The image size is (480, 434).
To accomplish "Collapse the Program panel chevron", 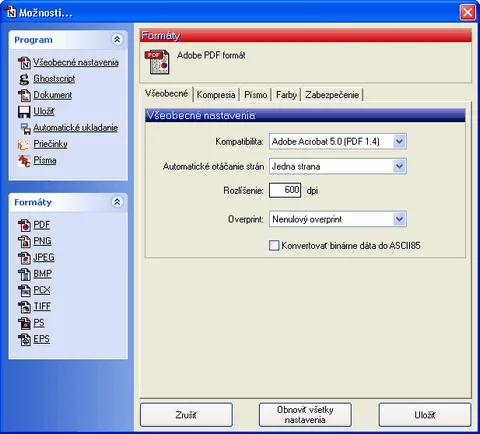I will click(117, 40).
